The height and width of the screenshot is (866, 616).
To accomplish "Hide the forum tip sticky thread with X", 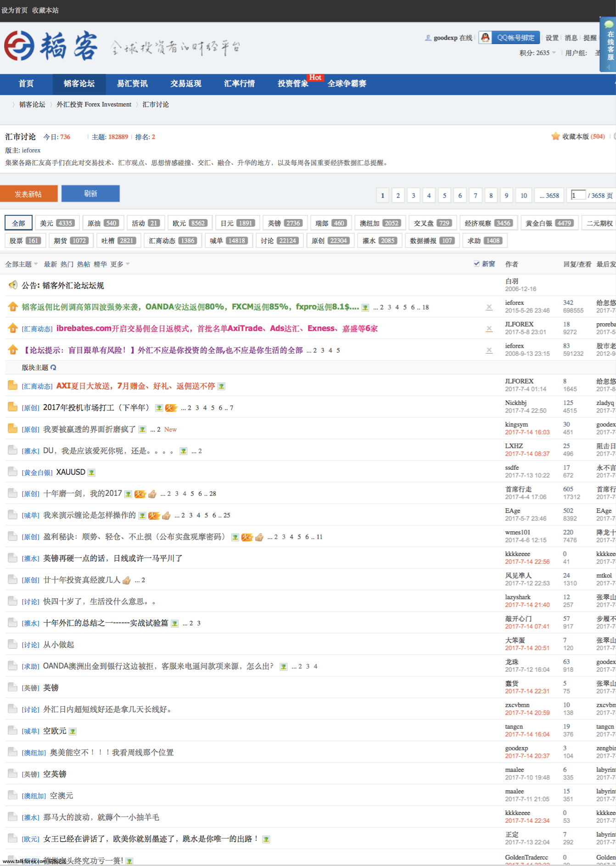I will pyautogui.click(x=489, y=350).
